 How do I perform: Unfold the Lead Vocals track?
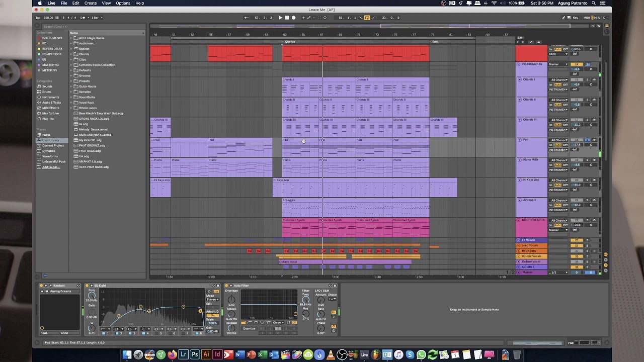[518, 245]
